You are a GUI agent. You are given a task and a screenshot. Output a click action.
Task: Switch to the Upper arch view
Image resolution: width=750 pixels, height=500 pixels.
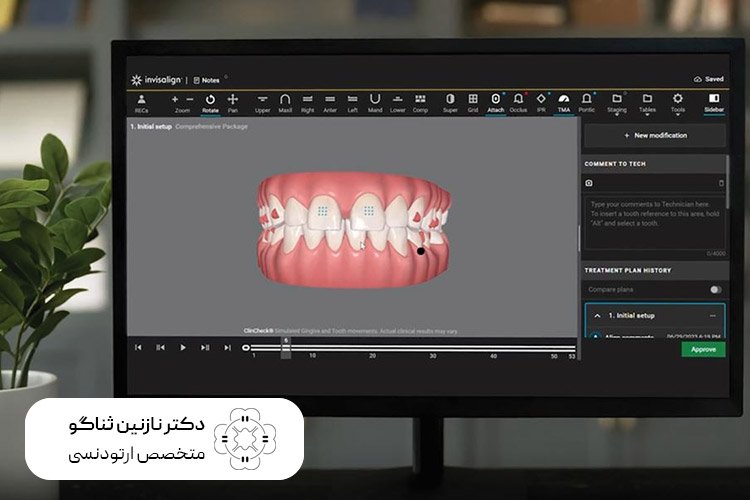tap(262, 103)
